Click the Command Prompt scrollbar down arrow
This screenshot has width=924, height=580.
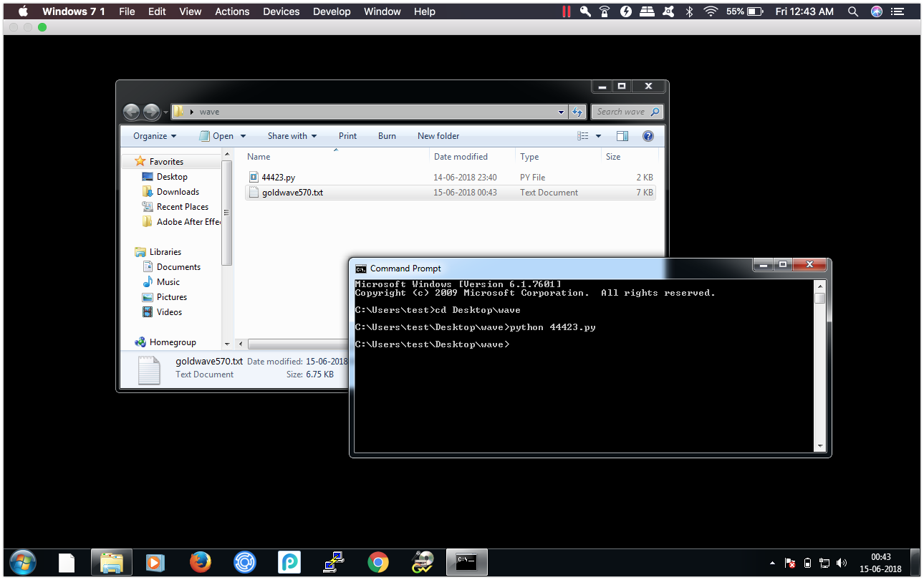820,446
